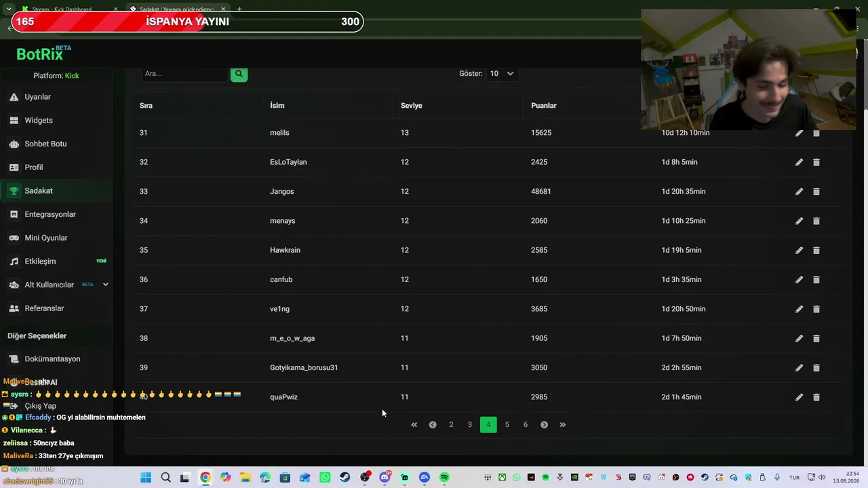Image resolution: width=868 pixels, height=488 pixels.
Task: Open Windows taskbar search
Action: tap(165, 478)
